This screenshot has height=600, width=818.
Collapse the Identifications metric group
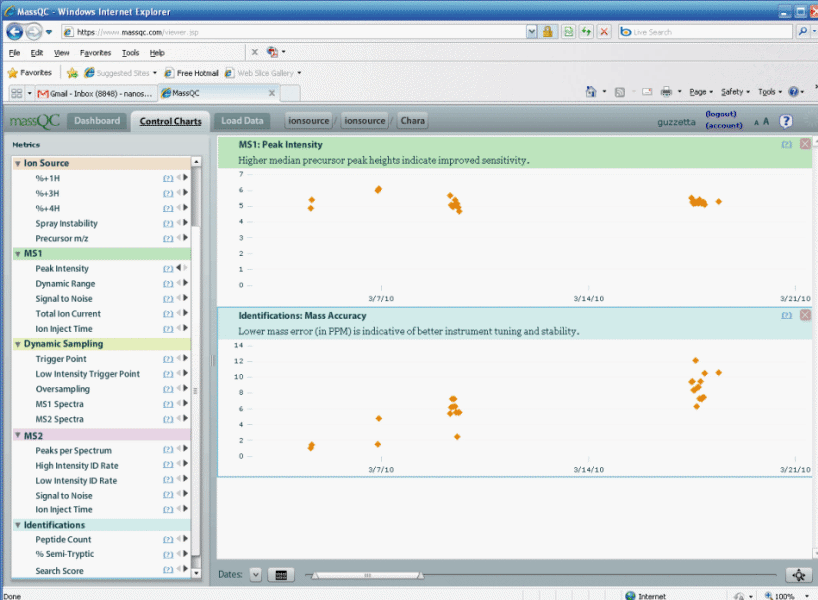coord(18,525)
